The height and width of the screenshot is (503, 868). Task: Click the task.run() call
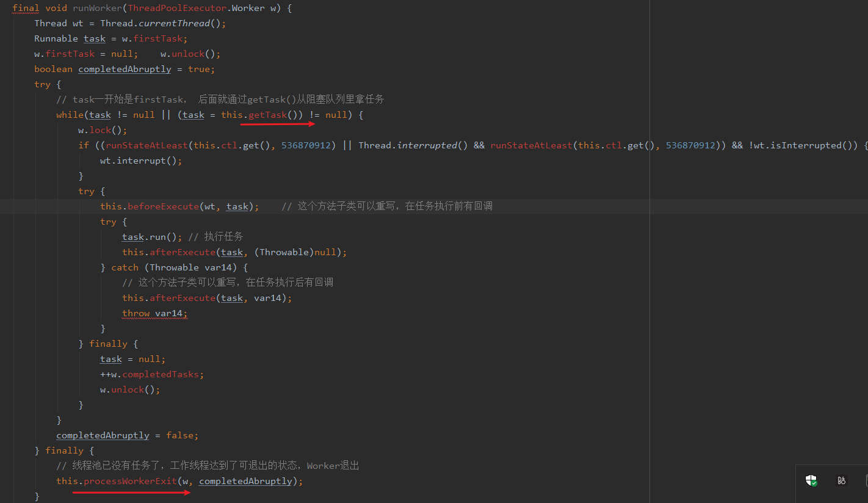click(152, 237)
